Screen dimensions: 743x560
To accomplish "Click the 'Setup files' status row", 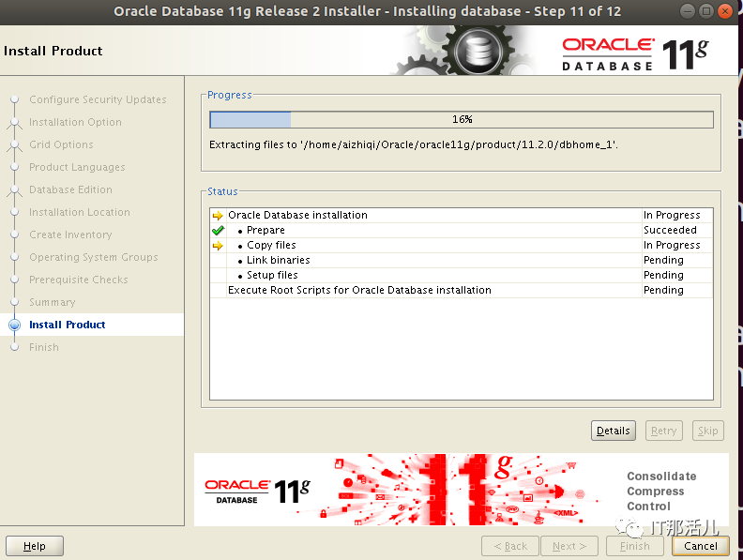I will (461, 275).
